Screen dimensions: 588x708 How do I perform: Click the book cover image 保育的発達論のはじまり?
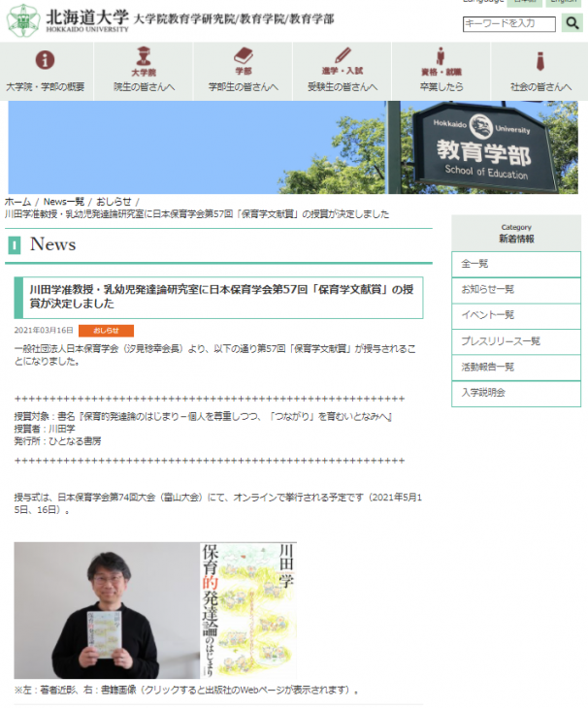point(248,610)
